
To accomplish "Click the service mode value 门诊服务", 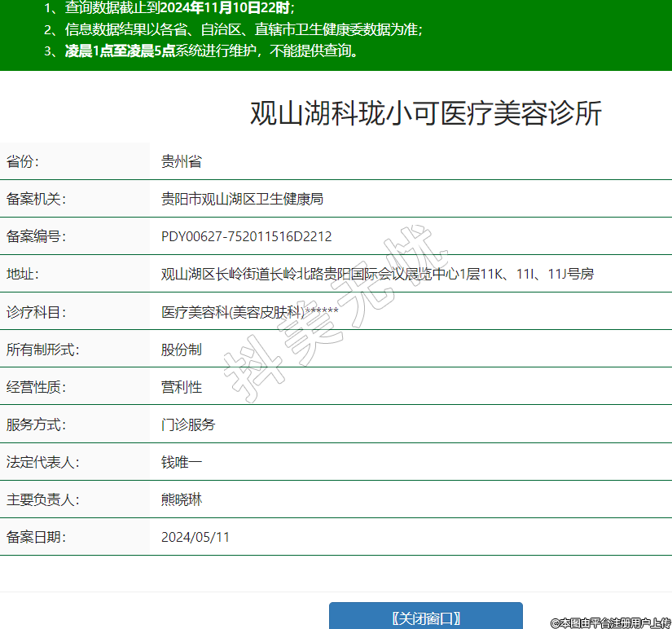I will pyautogui.click(x=188, y=424).
